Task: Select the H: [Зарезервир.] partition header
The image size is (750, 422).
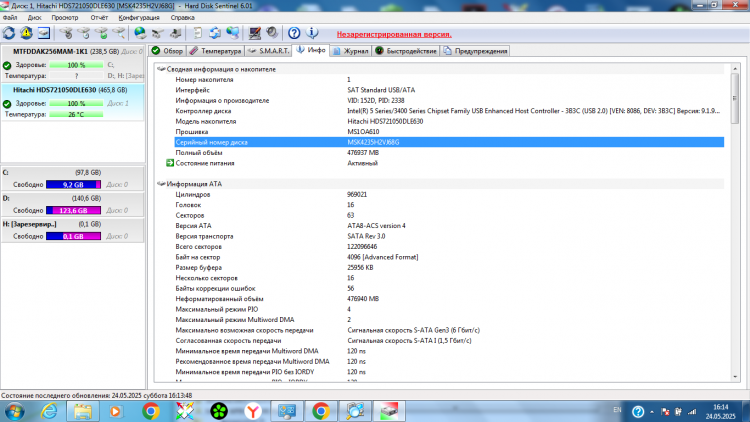Action: (x=73, y=224)
